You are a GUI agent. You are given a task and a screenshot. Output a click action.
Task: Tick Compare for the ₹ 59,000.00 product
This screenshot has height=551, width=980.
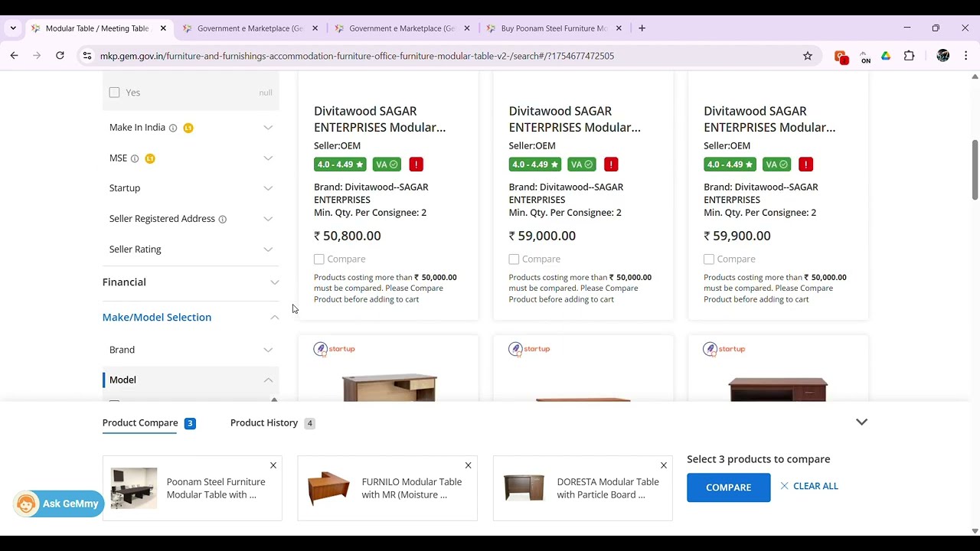coord(514,259)
